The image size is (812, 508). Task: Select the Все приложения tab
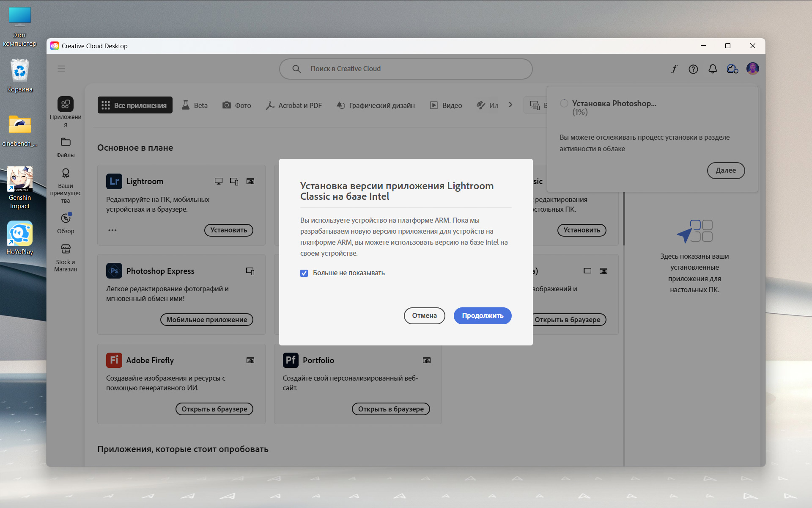(x=135, y=105)
